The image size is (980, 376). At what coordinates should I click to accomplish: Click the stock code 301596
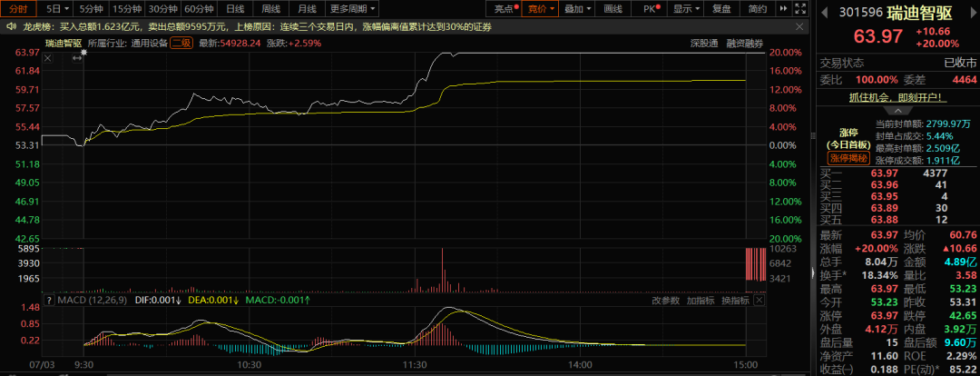click(x=860, y=13)
